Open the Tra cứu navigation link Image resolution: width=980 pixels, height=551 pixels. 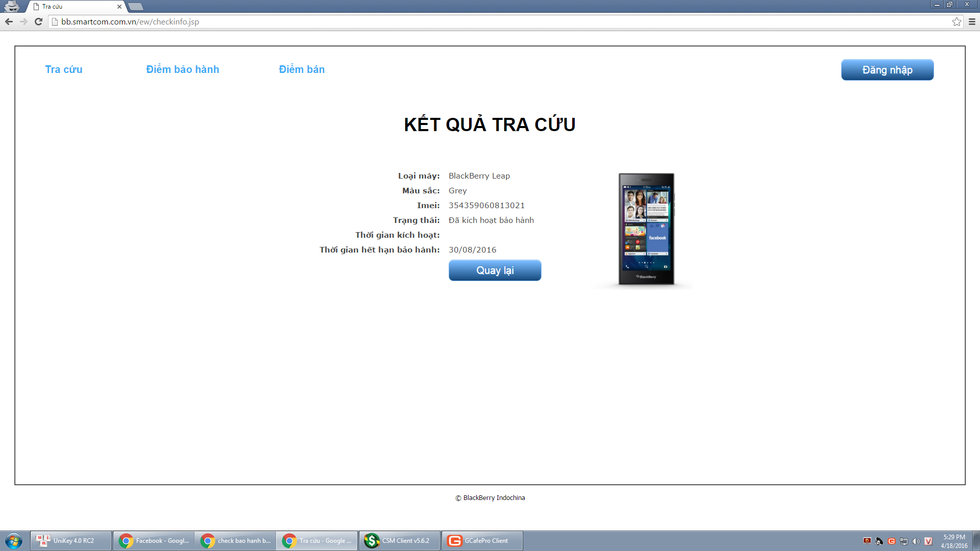coord(64,69)
